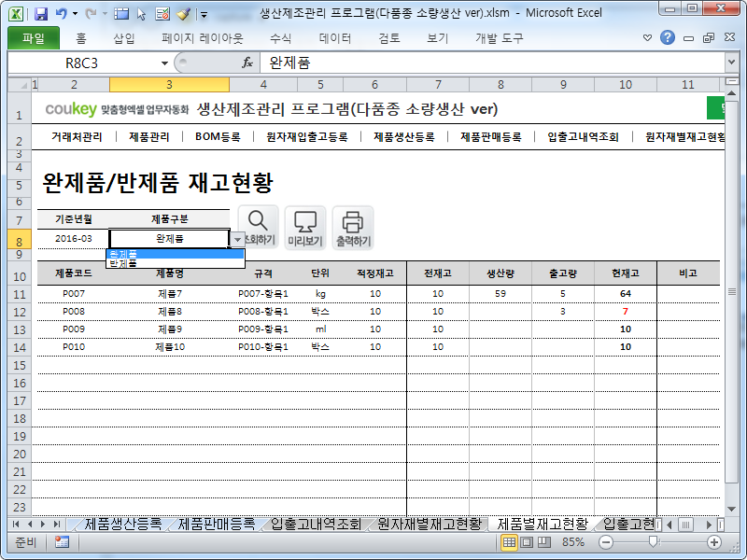The image size is (747, 560).
Task: Click the form icon beside Undo dropdown
Action: click(x=121, y=14)
